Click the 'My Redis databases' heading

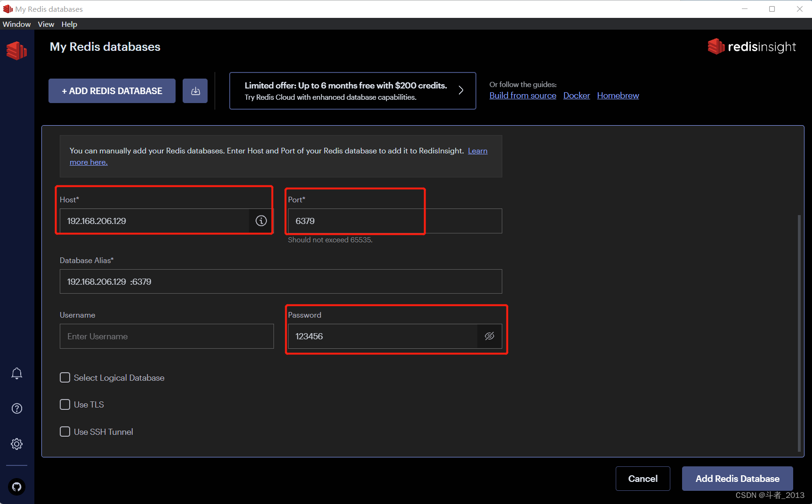[105, 47]
